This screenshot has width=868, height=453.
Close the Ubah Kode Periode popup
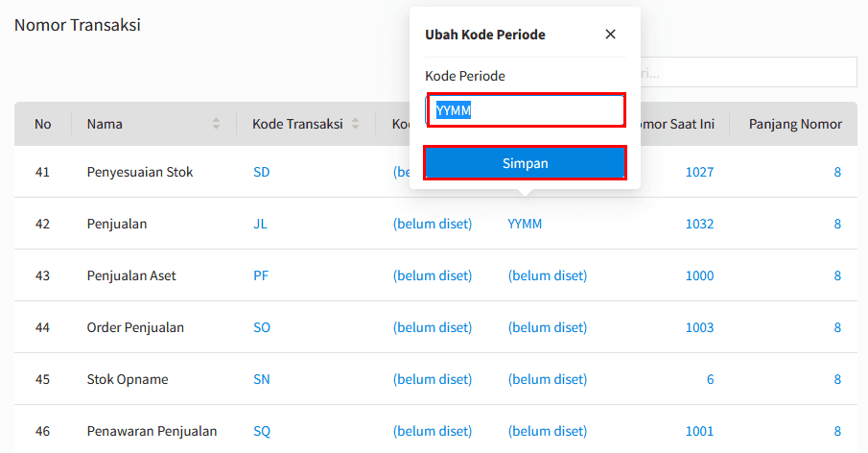(610, 35)
